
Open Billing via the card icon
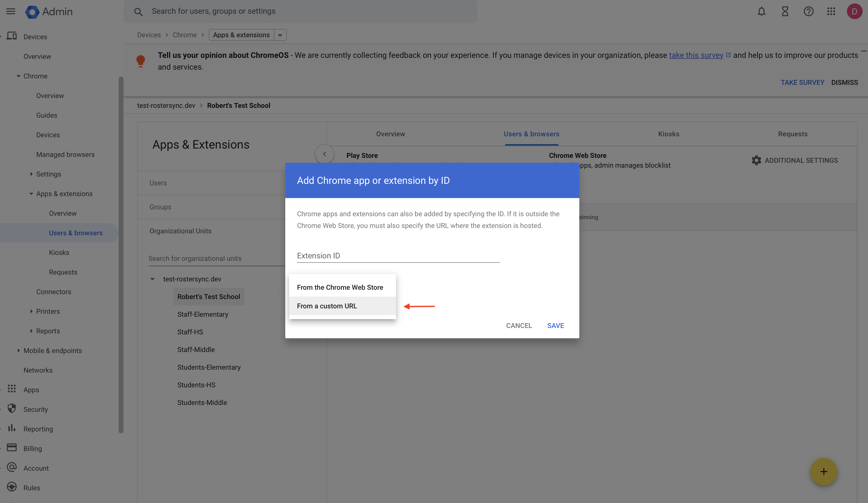point(12,448)
